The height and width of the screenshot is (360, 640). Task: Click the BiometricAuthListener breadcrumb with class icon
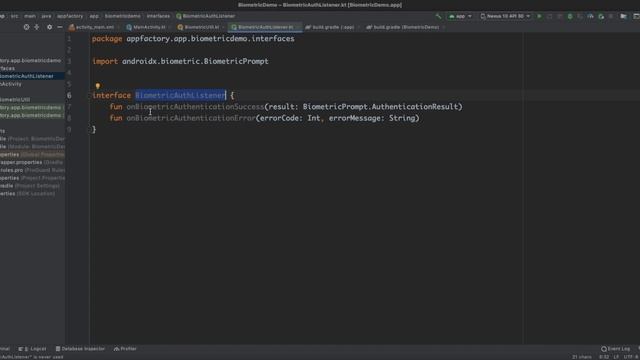click(x=206, y=16)
